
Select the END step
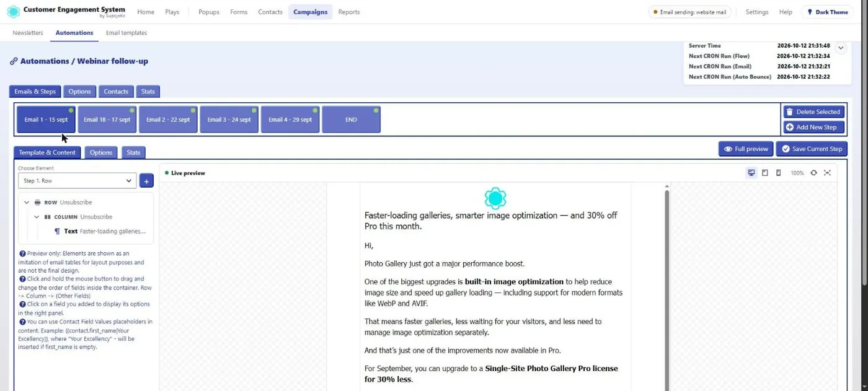point(351,120)
